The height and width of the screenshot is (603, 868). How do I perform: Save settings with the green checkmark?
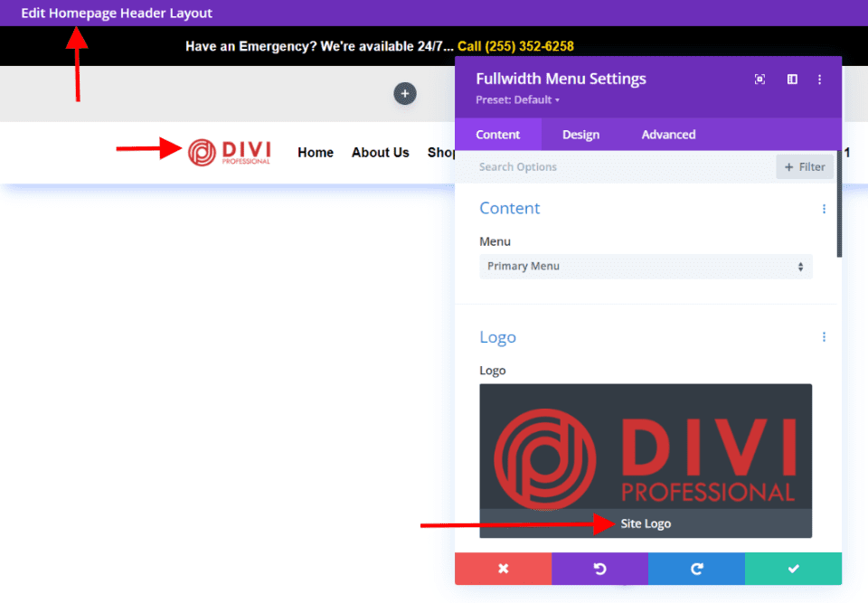[x=793, y=569]
